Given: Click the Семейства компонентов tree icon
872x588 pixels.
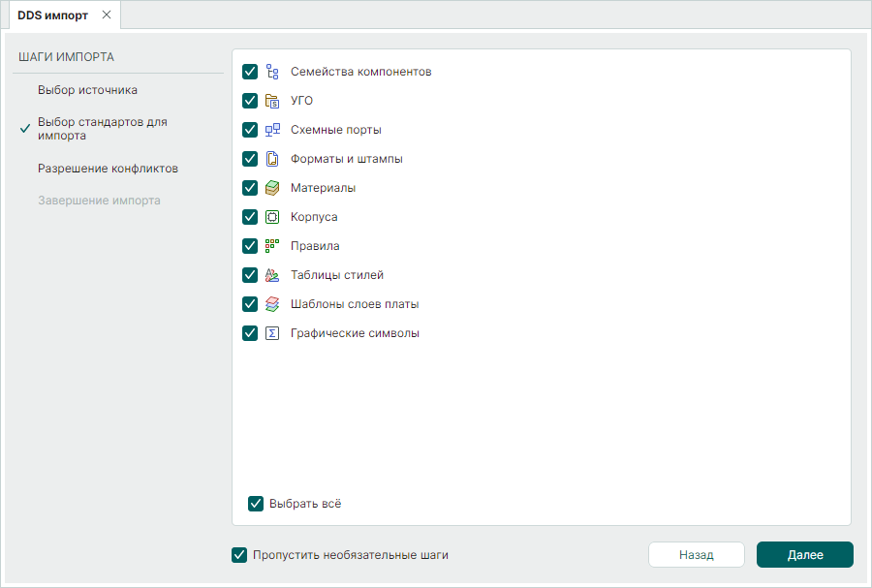Looking at the screenshot, I should point(272,72).
